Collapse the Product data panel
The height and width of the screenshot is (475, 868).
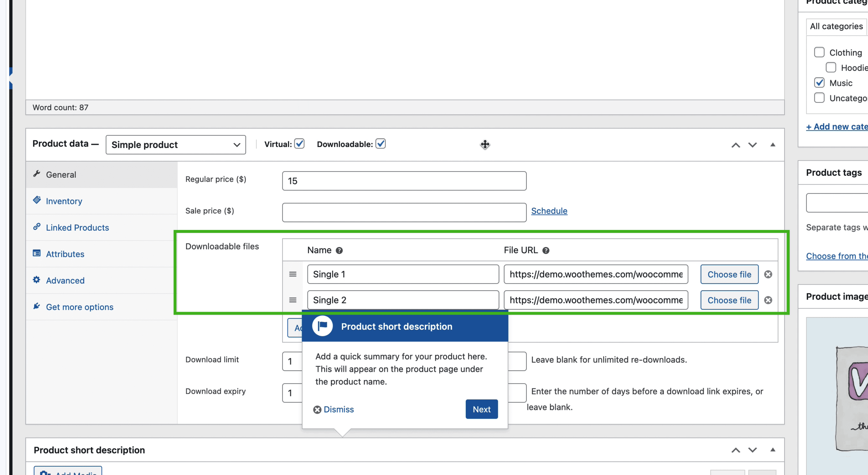click(x=773, y=145)
